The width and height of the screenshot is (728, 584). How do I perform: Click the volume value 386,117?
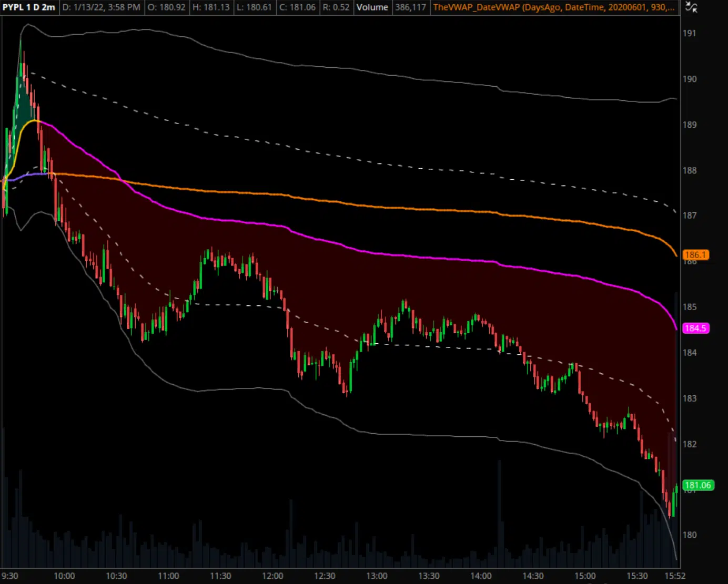(410, 7)
